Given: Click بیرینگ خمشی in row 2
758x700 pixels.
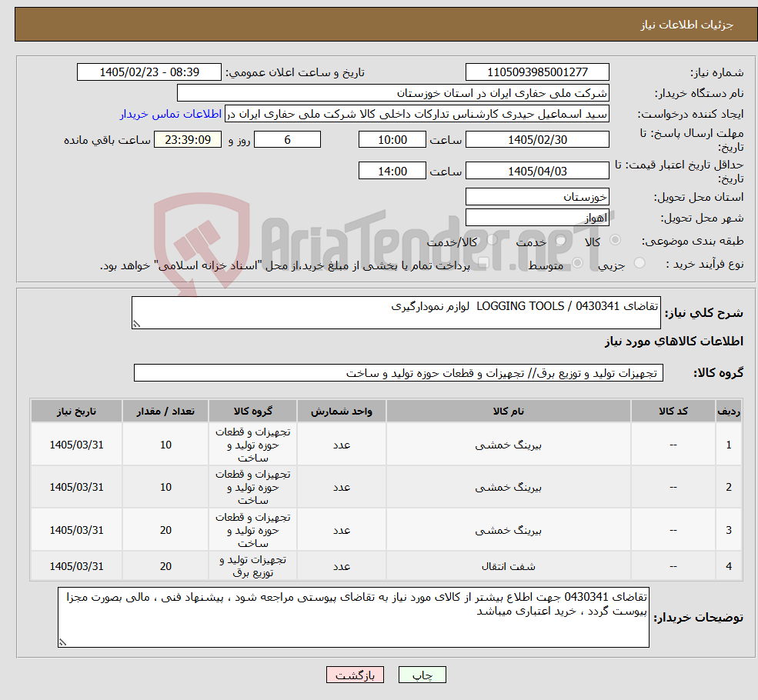Looking at the screenshot, I should tap(508, 487).
